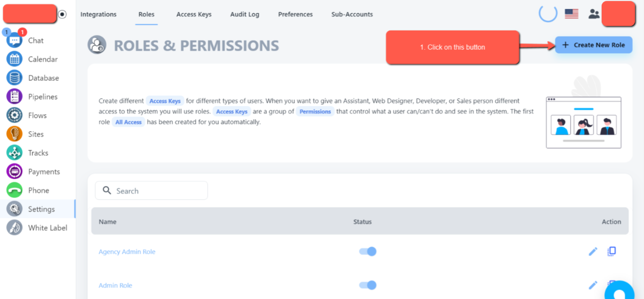Image resolution: width=644 pixels, height=299 pixels.
Task: Click the Database sidebar icon
Action: [x=15, y=78]
